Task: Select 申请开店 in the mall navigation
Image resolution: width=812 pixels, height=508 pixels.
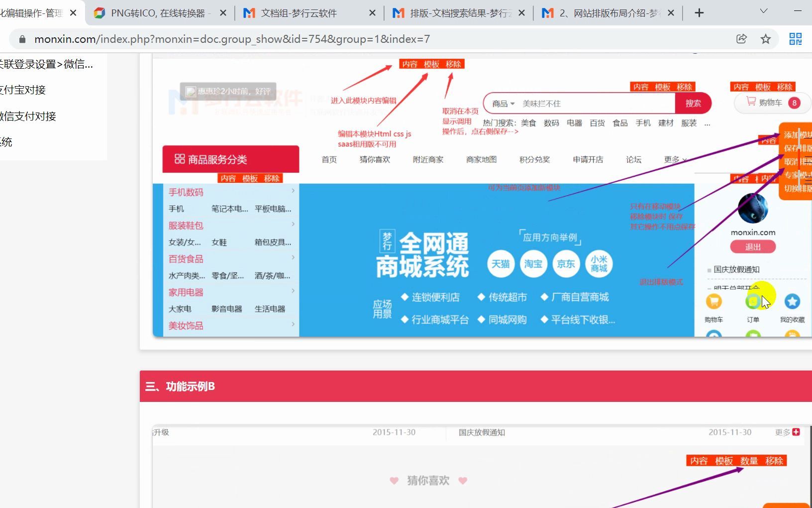Action: 588,159
